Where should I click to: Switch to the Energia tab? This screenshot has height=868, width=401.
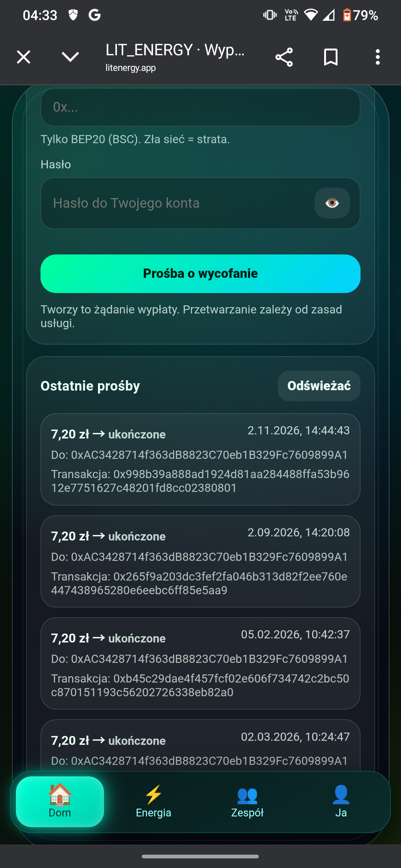coord(153,801)
